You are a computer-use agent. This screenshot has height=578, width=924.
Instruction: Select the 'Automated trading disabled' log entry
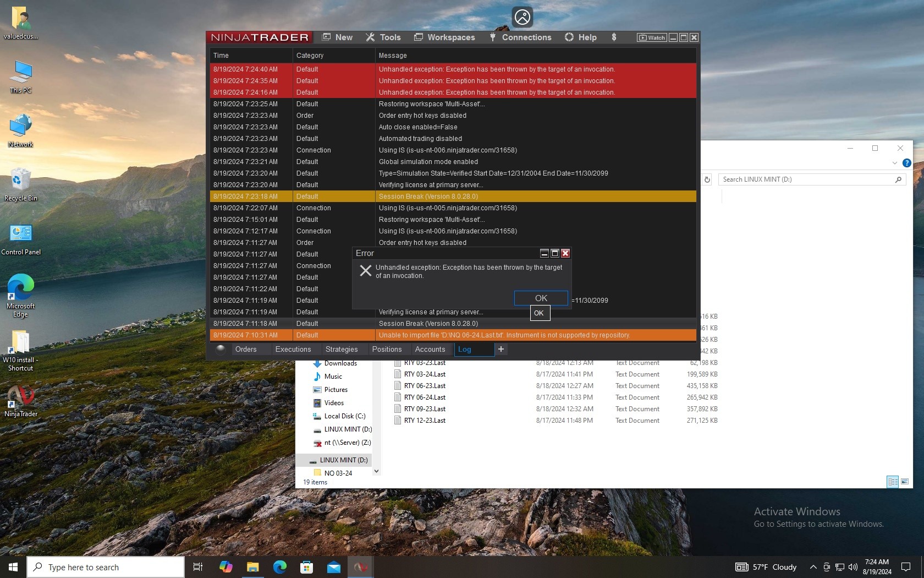point(453,139)
